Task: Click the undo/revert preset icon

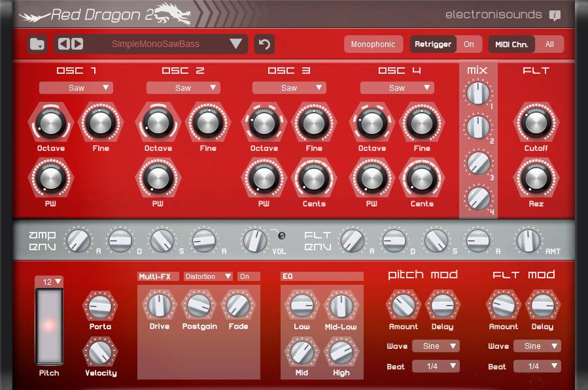Action: (264, 44)
